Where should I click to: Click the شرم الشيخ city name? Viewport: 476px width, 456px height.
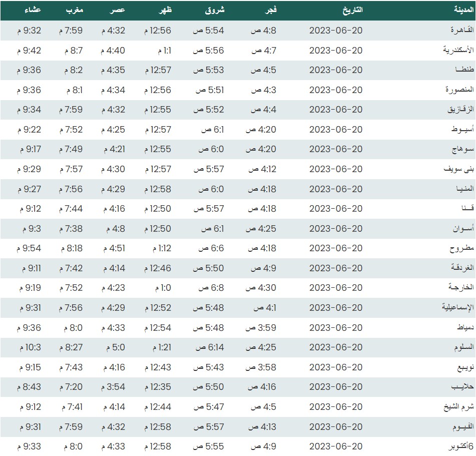[457, 407]
